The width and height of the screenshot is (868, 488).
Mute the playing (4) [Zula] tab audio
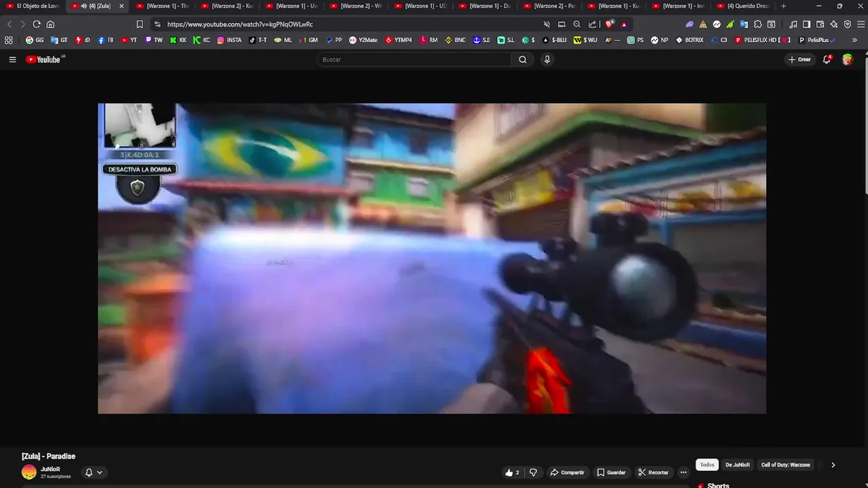click(x=83, y=6)
